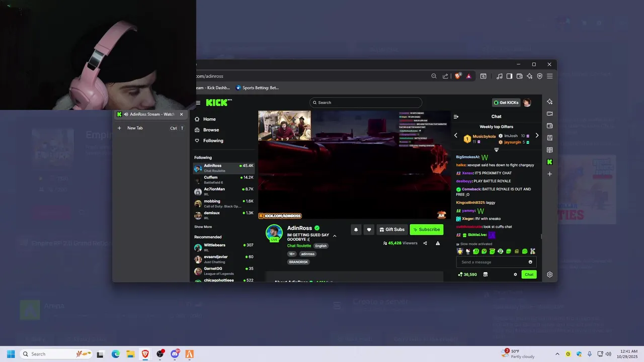The image size is (644, 362).
Task: Click the Brave VPN shield icon
Action: click(x=540, y=76)
